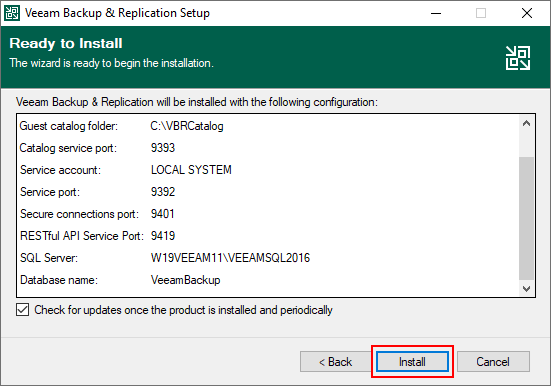This screenshot has width=551, height=386.
Task: Click the Service account LOCAL SYSTEM value
Action: 191,170
